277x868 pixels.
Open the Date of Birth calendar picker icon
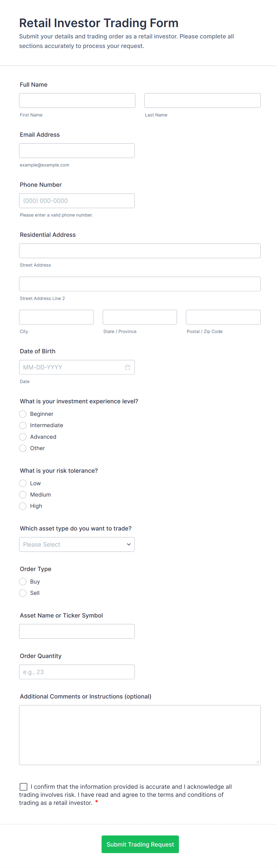click(x=128, y=367)
